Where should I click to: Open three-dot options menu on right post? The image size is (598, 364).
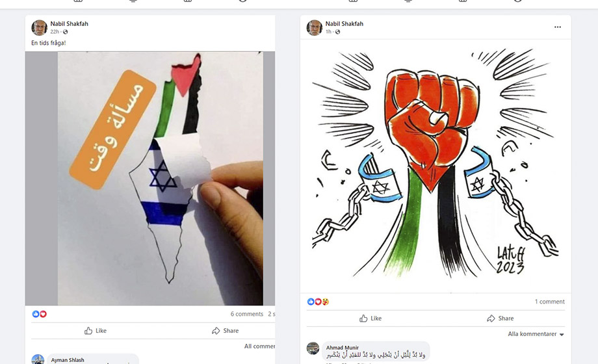(x=558, y=27)
